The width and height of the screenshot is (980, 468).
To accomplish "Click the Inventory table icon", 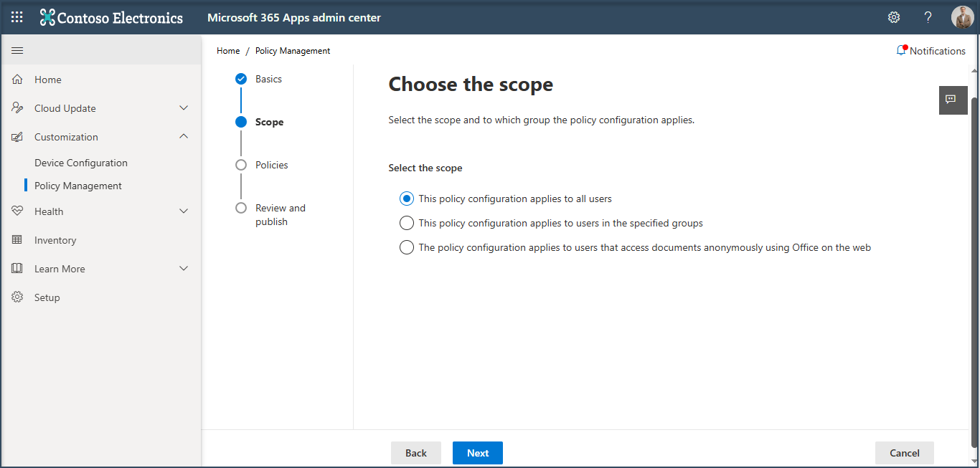I will point(17,240).
